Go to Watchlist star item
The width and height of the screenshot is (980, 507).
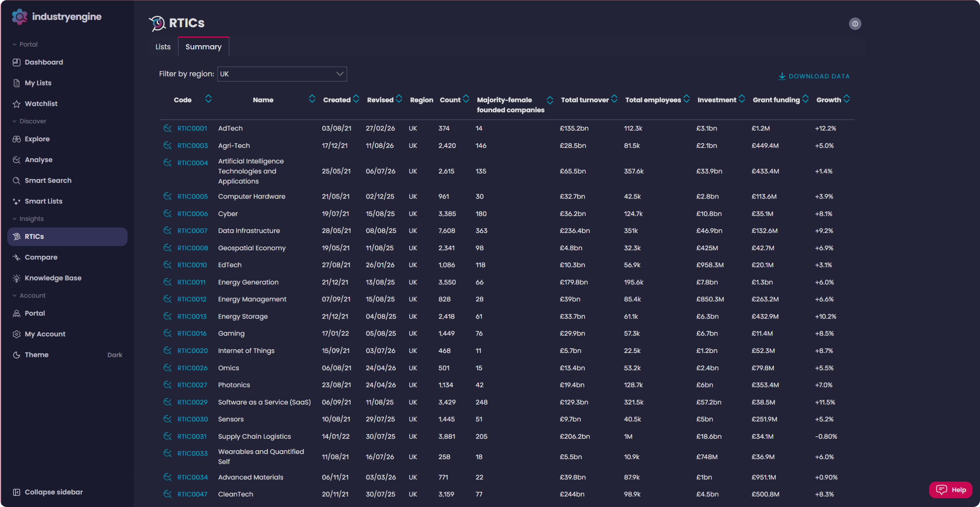click(67, 103)
